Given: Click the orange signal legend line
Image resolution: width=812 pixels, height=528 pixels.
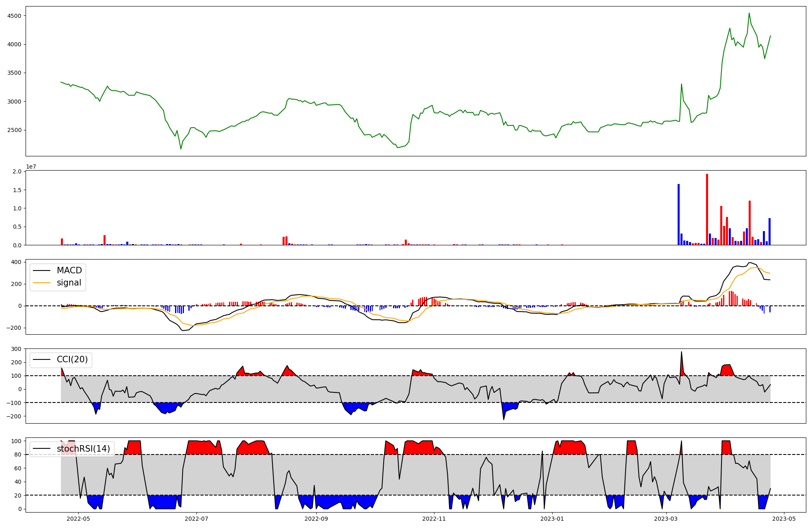Looking at the screenshot, I should pyautogui.click(x=41, y=283).
